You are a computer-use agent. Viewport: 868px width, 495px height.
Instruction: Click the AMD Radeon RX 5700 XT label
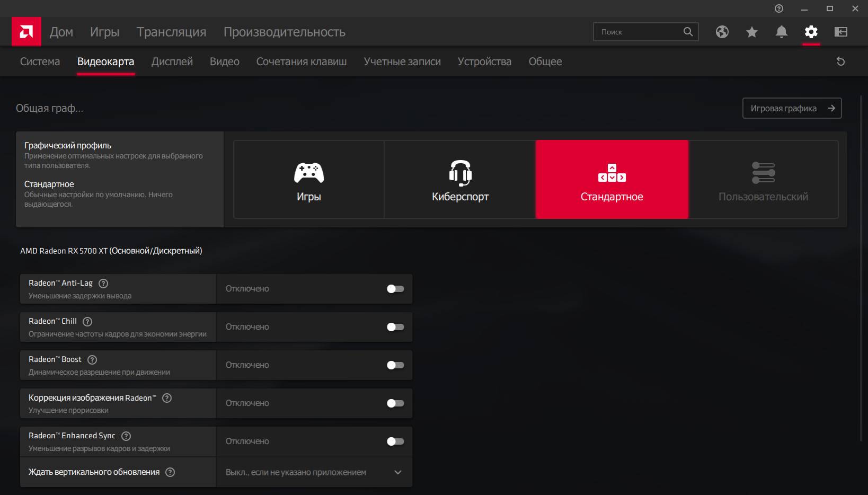(111, 251)
